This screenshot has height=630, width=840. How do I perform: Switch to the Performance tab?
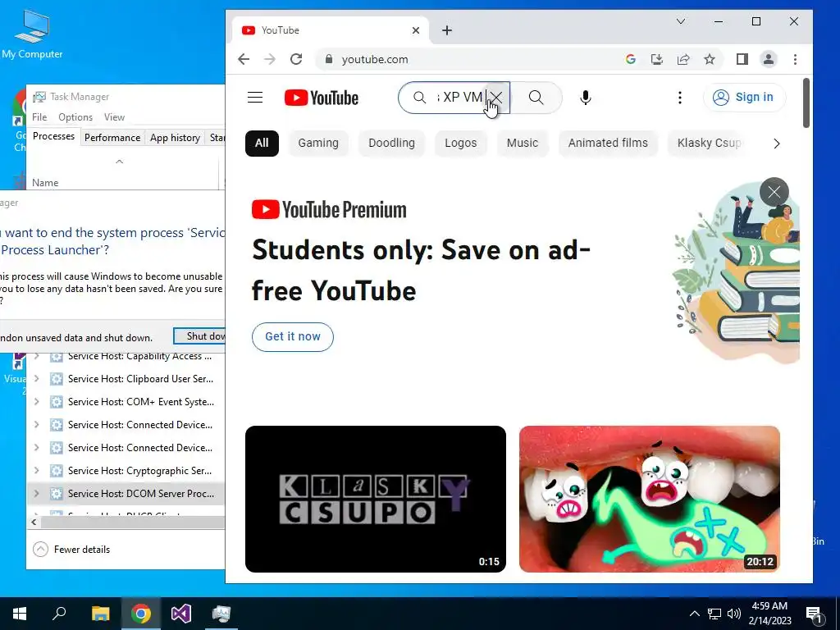pyautogui.click(x=112, y=138)
